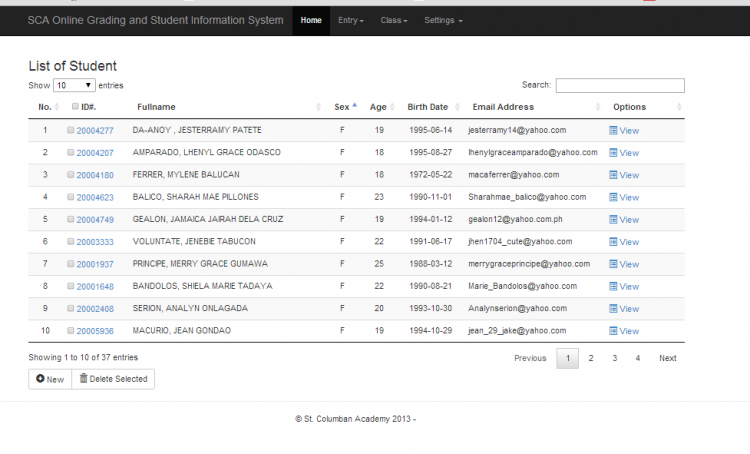
Task: Sort by the Sex column arrow
Action: (354, 106)
